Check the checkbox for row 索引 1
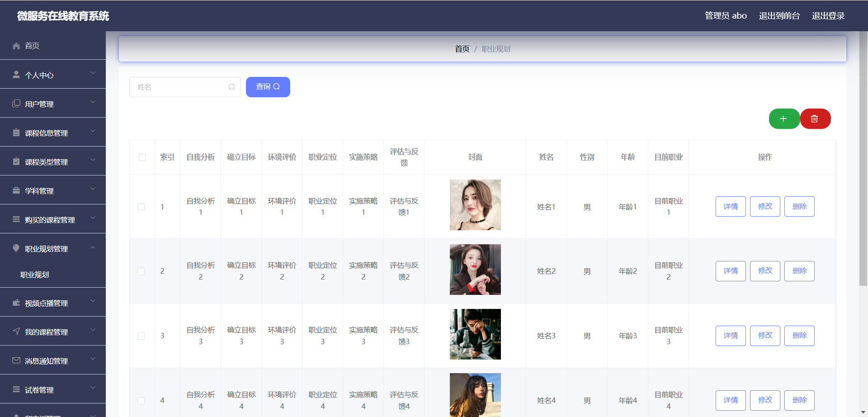This screenshot has height=417, width=868. pos(141,207)
